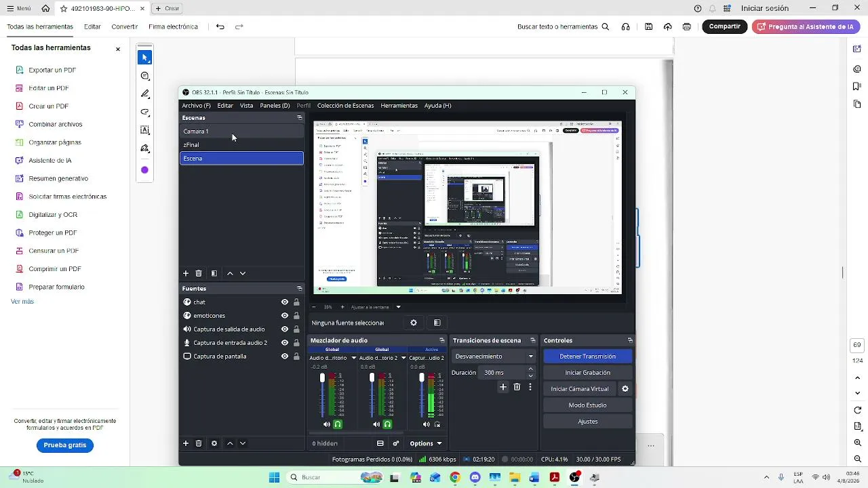
Task: Open source properties gear in Fuentes toolbar
Action: pos(214,443)
